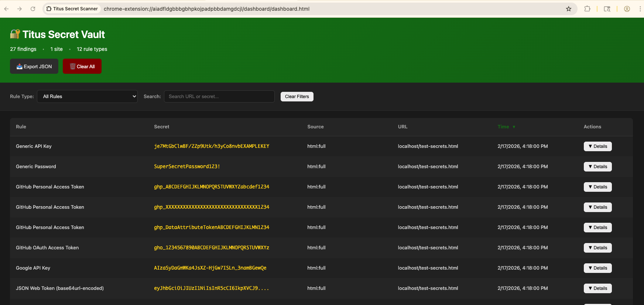The image size is (644, 305).
Task: Expand Details for JSON Web Token row
Action: (597, 288)
